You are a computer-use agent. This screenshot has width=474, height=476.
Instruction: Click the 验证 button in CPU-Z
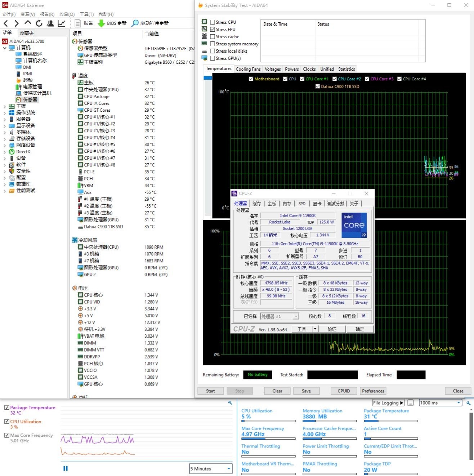pyautogui.click(x=332, y=329)
